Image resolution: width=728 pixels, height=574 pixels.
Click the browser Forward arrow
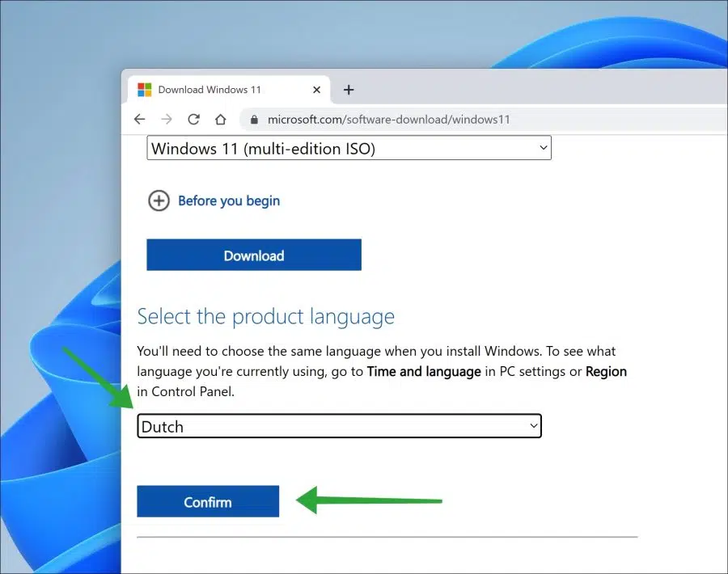[x=166, y=120]
